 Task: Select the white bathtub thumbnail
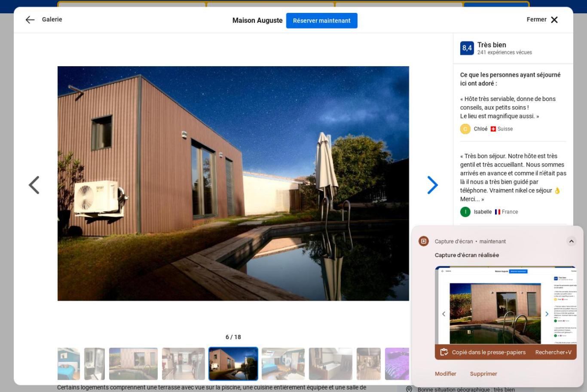coord(330,364)
